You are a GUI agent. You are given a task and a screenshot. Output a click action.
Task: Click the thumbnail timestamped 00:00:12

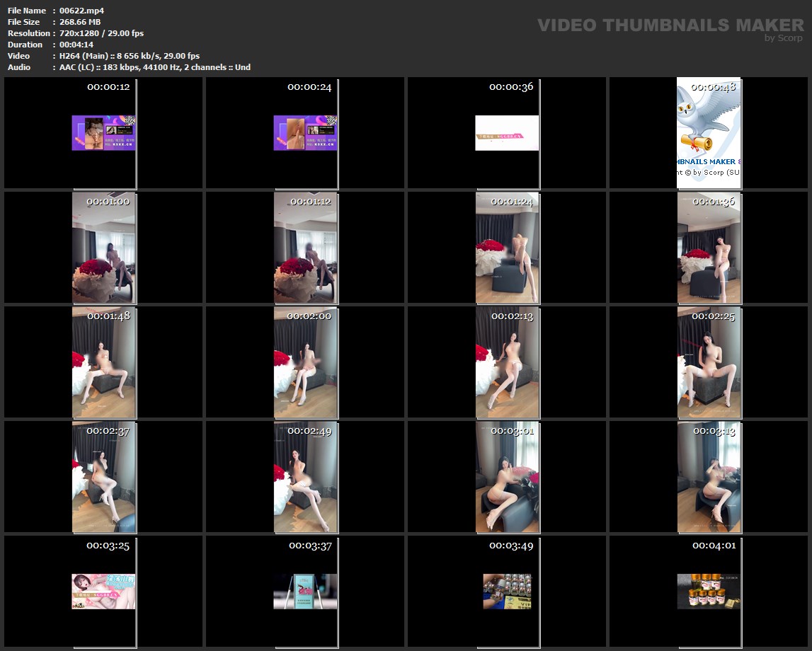103,133
